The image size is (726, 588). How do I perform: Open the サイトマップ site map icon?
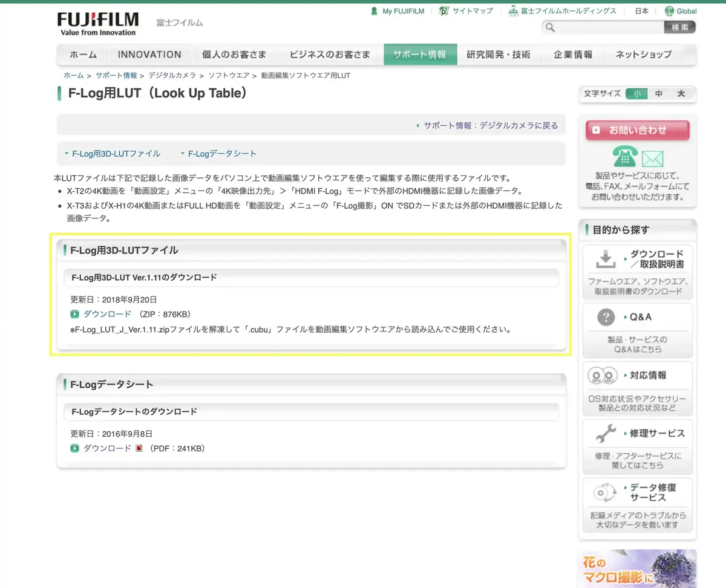tap(444, 10)
